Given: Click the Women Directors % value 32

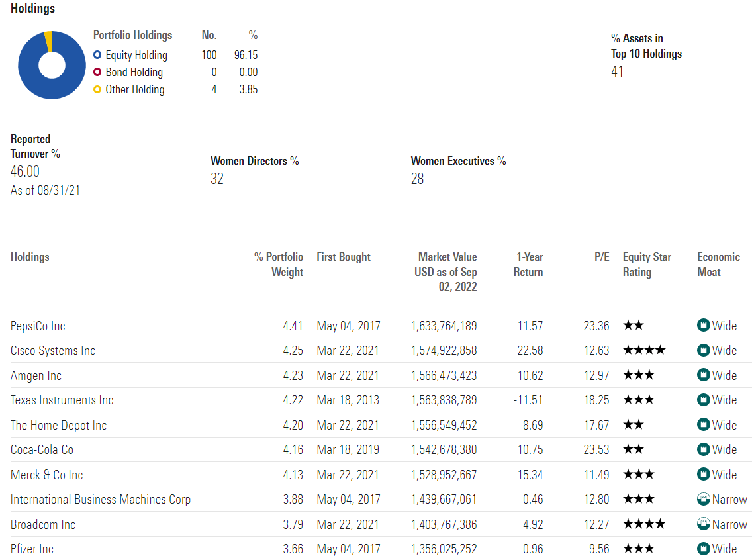Looking at the screenshot, I should [216, 179].
